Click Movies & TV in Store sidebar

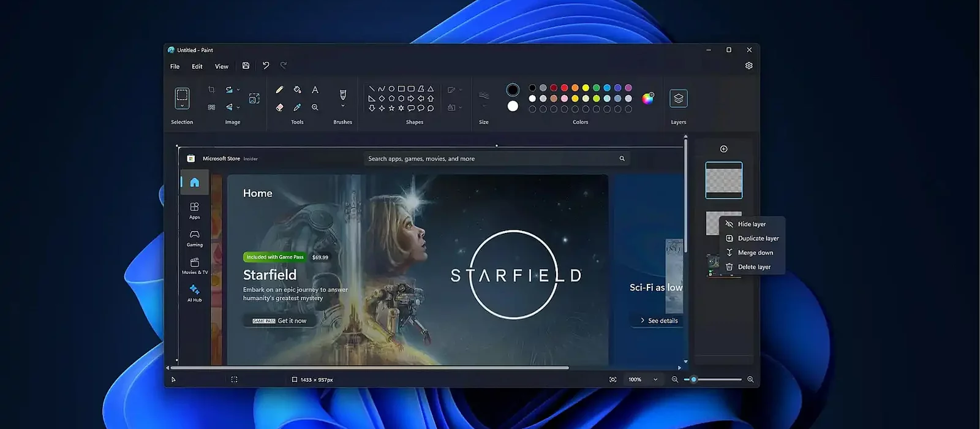coord(194,265)
